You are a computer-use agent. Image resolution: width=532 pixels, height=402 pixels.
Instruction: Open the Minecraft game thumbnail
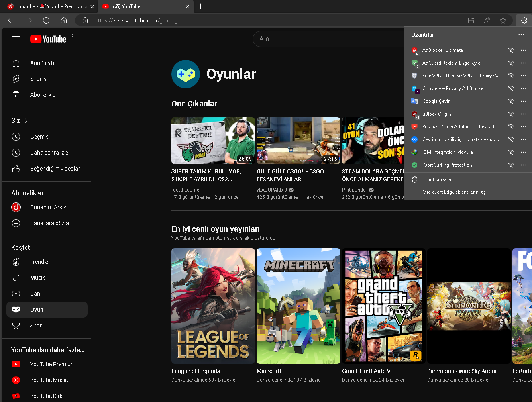click(298, 306)
